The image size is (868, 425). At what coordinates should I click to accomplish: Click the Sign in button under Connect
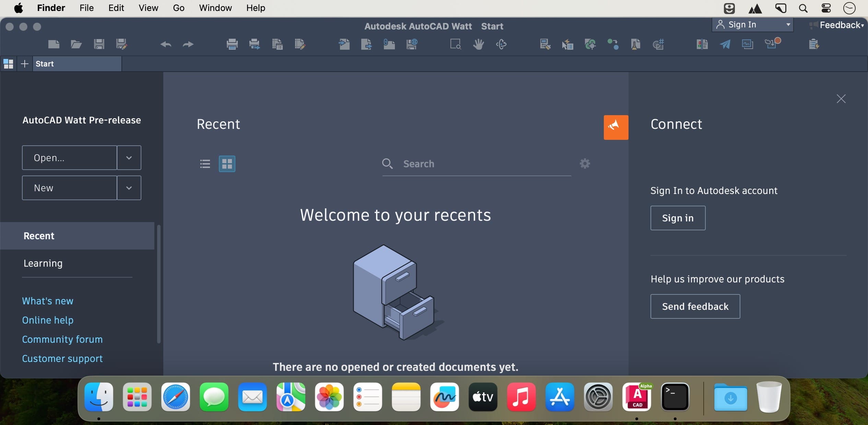tap(678, 218)
